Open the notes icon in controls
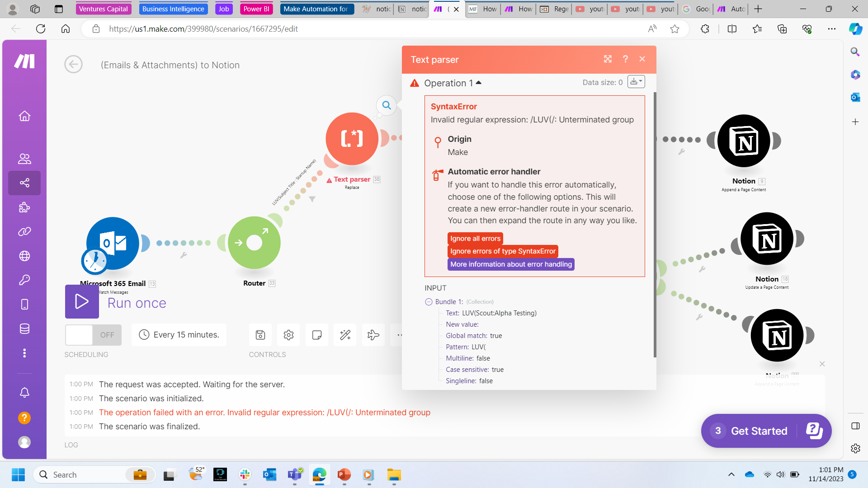The image size is (868, 488). pos(317,335)
